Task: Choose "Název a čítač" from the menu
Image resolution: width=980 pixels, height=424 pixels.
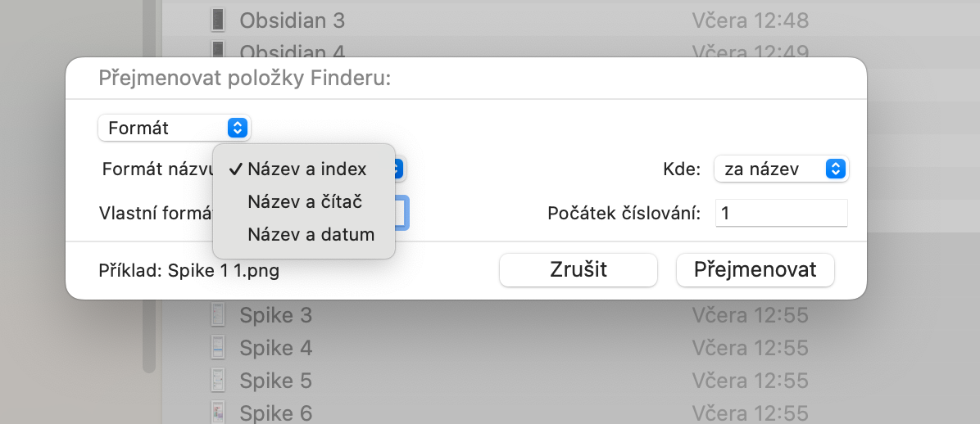Action: click(305, 202)
